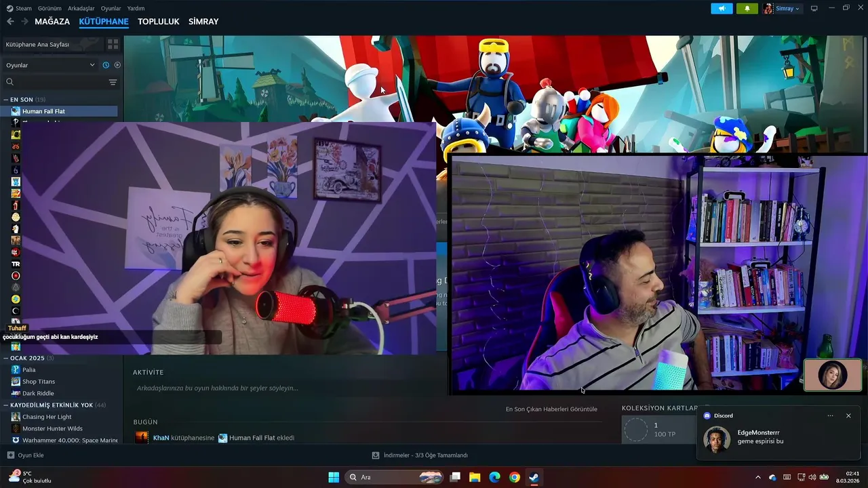Open Task View in taskbar

(455, 477)
